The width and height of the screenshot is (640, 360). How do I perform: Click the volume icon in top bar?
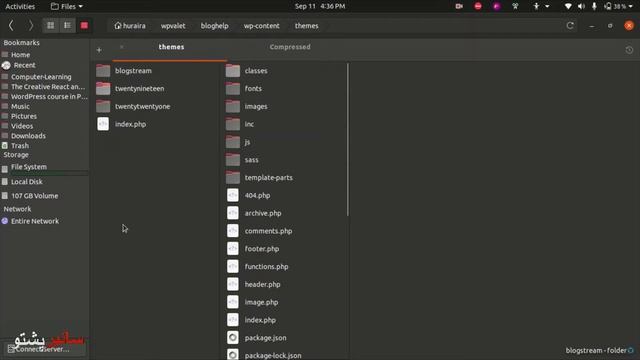click(581, 6)
